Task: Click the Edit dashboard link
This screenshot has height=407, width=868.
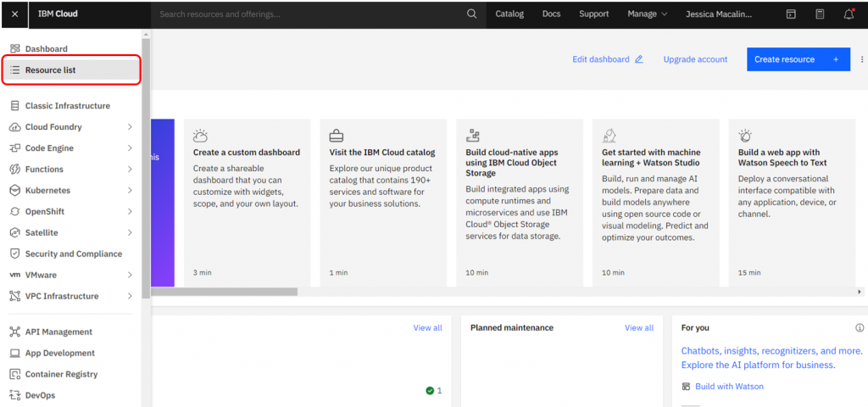Action: (601, 59)
